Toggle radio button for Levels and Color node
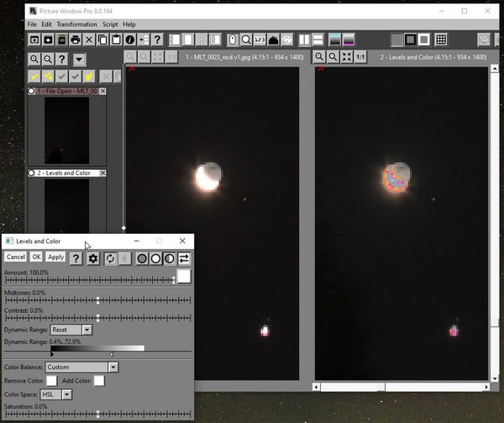504x423 pixels. (32, 172)
